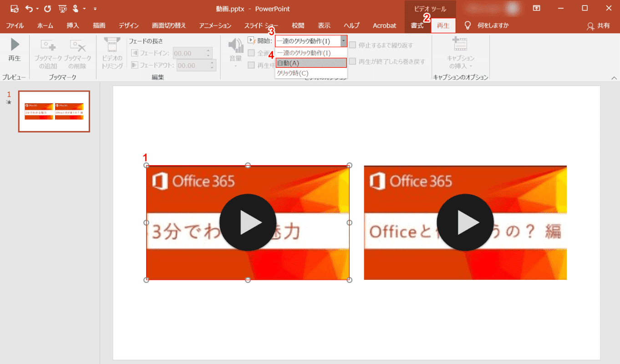Toggle 全画面 playback checkbox
The width and height of the screenshot is (620, 364).
pyautogui.click(x=251, y=53)
